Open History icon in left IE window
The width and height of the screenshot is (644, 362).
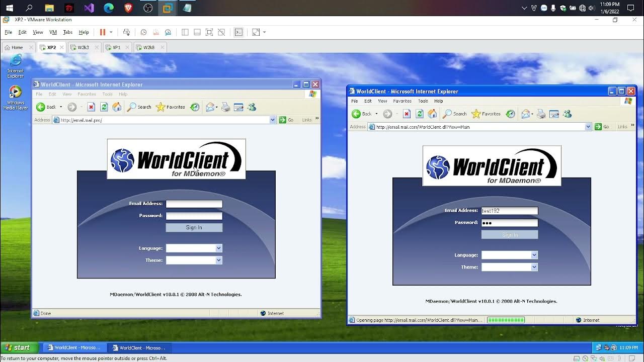click(195, 107)
